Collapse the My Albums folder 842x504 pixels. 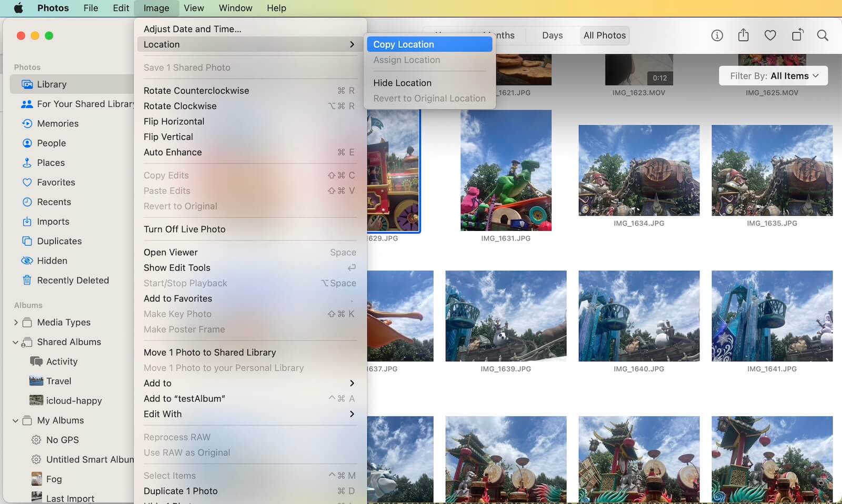(x=15, y=420)
